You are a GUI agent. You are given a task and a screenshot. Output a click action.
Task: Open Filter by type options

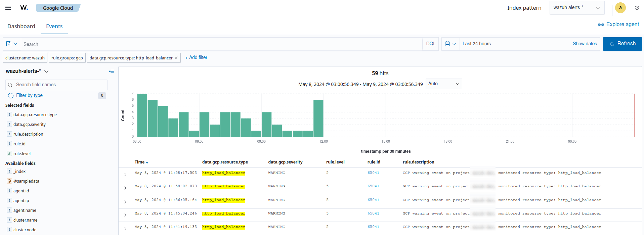[x=29, y=95]
